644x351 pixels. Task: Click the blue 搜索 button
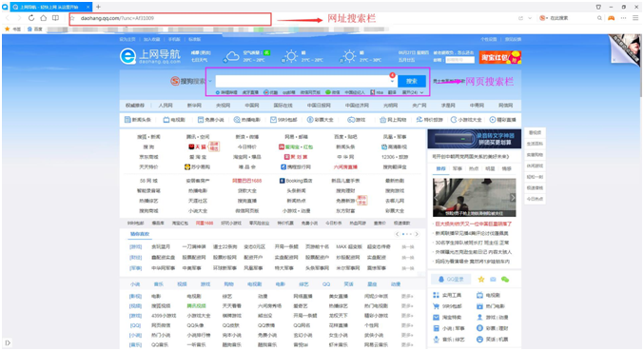(412, 81)
